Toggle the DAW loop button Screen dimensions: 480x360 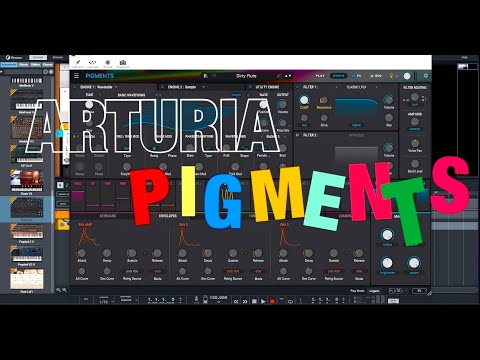pos(290,301)
